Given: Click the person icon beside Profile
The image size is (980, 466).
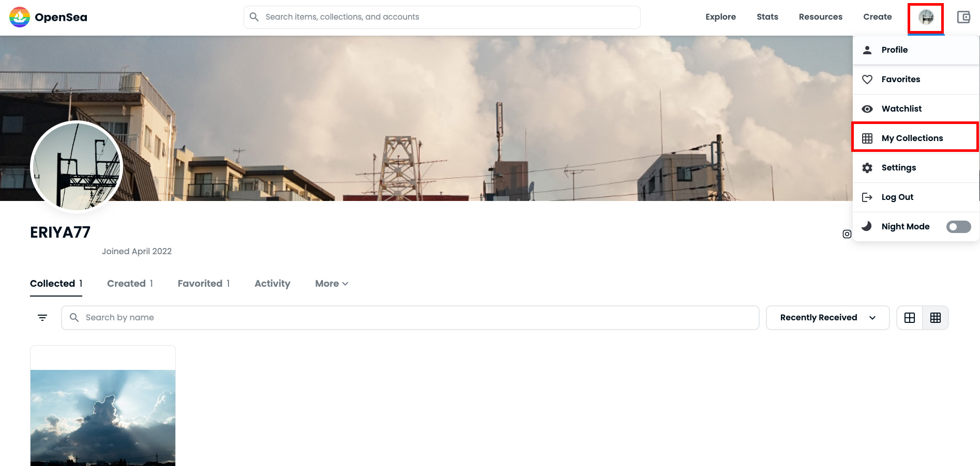Looking at the screenshot, I should [867, 50].
